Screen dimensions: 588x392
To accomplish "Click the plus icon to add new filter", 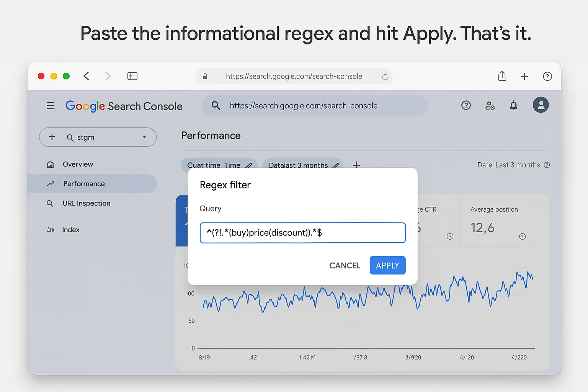I will (356, 165).
